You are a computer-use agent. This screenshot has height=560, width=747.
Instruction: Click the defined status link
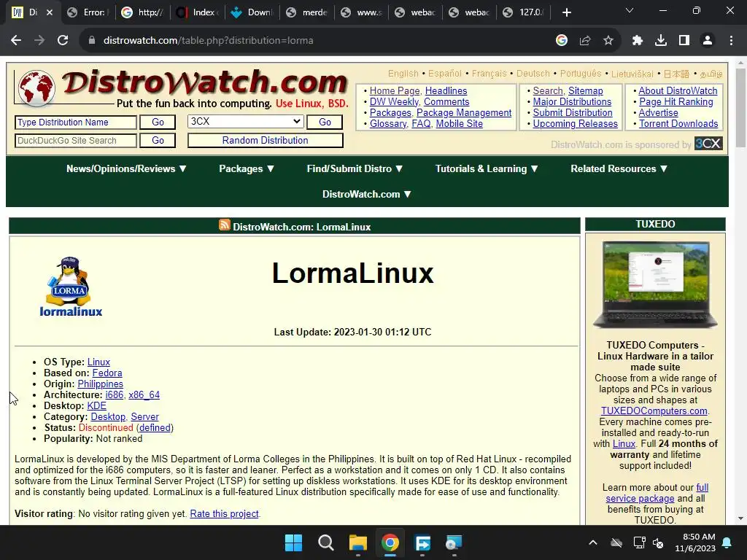coord(155,427)
